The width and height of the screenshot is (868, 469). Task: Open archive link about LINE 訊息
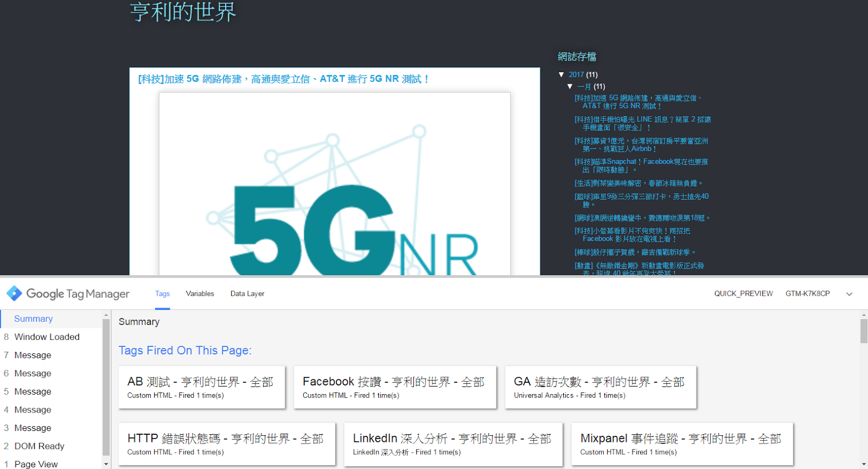click(x=643, y=123)
